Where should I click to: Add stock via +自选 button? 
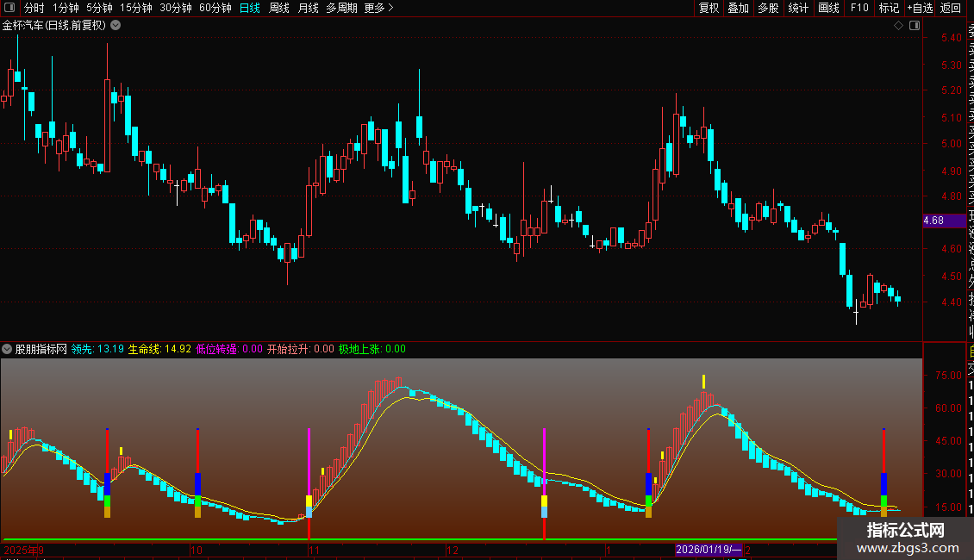[920, 8]
